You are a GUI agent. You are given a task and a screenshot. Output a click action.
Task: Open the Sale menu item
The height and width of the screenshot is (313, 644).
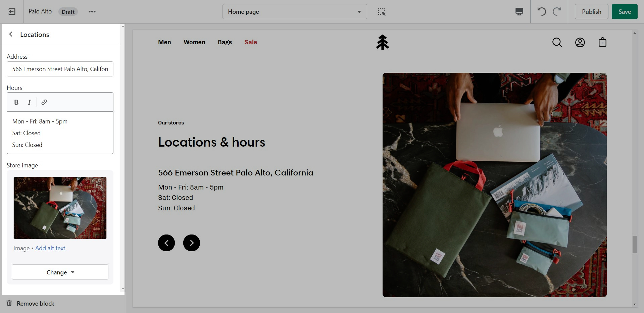(x=251, y=42)
